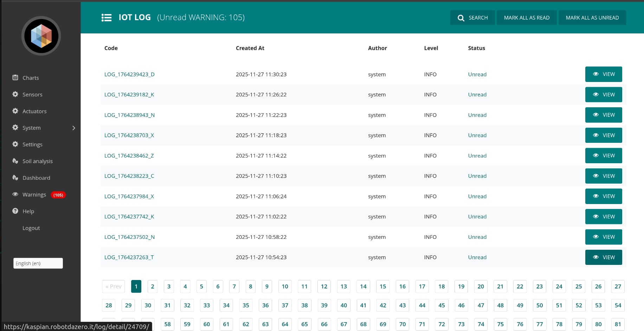Click the Soil analysis leaf icon
The height and width of the screenshot is (331, 644).
tap(15, 161)
